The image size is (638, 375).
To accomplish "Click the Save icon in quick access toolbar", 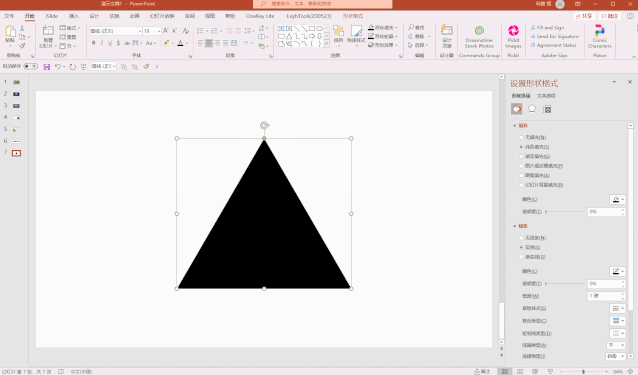I will 47,67.
